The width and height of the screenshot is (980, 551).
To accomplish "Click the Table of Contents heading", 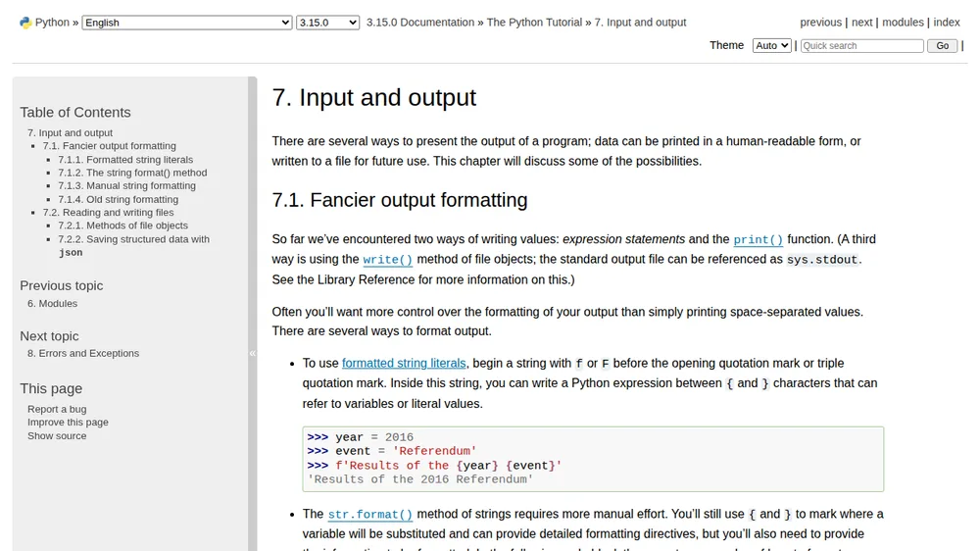I will pyautogui.click(x=75, y=113).
